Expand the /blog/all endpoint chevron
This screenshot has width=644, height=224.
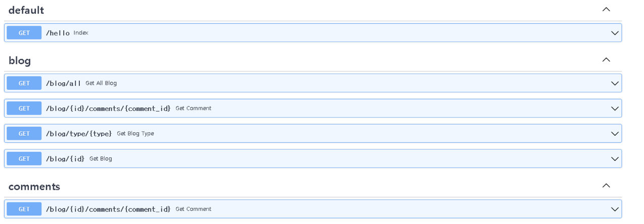[615, 84]
